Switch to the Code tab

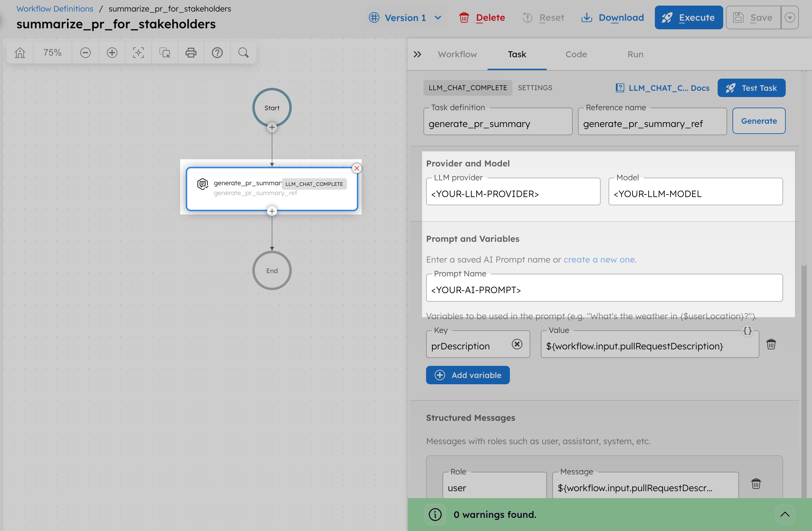coord(576,54)
